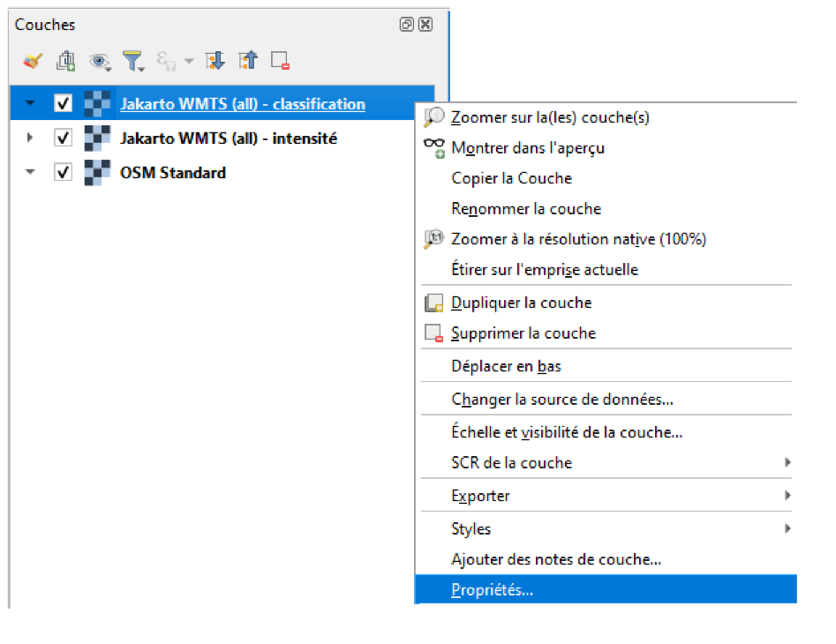Open the Exporter submenu
836x644 pixels.
click(480, 496)
